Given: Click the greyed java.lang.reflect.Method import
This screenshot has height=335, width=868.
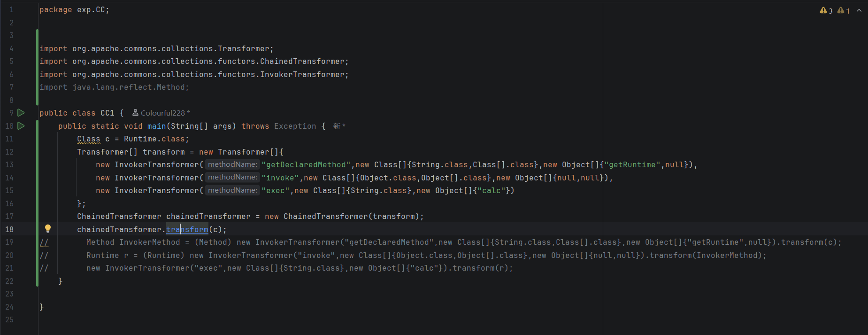Looking at the screenshot, I should coord(114,87).
